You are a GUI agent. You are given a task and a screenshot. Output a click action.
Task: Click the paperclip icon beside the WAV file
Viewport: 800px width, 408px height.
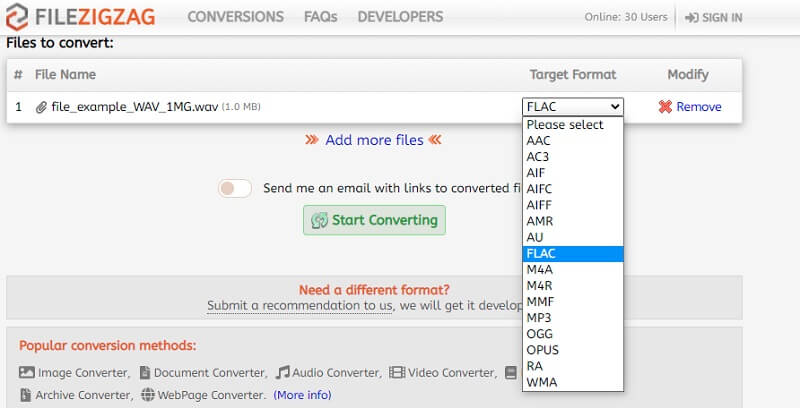pos(41,107)
